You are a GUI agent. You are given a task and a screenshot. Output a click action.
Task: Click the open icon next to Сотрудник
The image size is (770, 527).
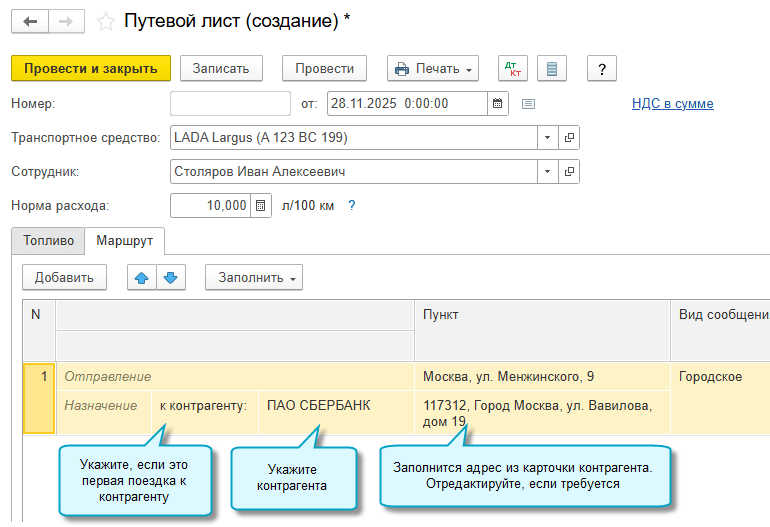pyautogui.click(x=569, y=172)
